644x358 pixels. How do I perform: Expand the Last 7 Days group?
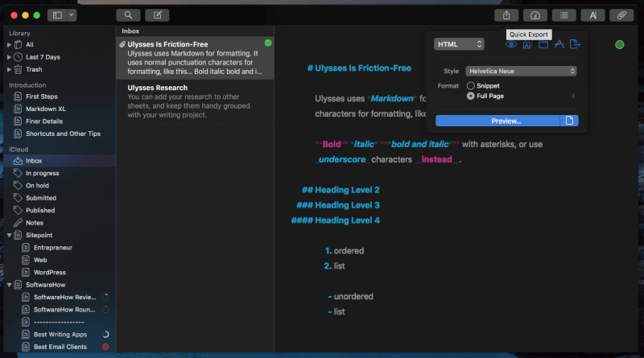click(9, 57)
